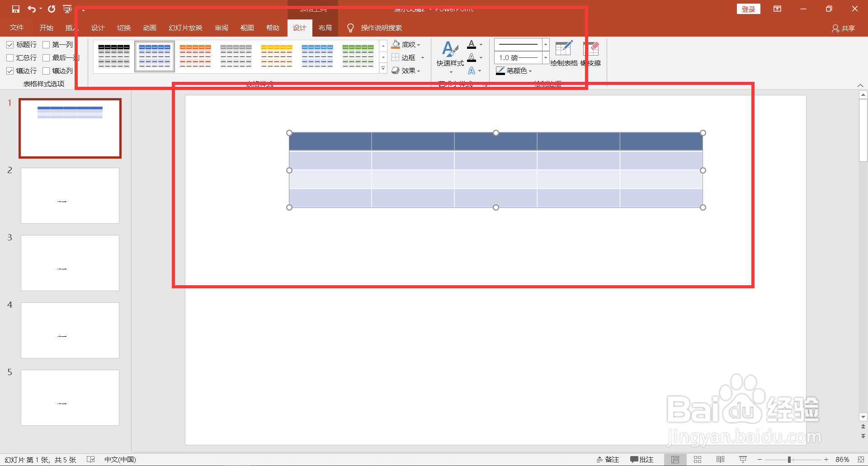Image resolution: width=868 pixels, height=466 pixels.
Task: Uncheck the 标题行 header row checkbox
Action: tap(10, 45)
